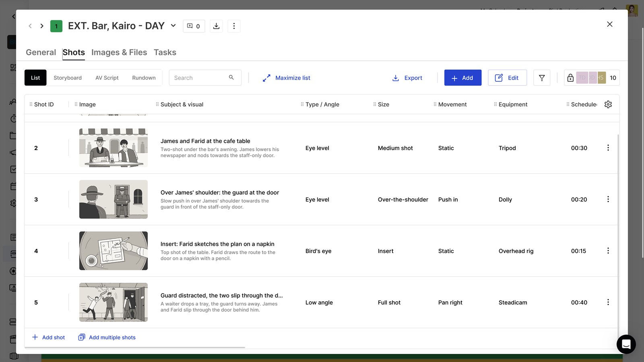
Task: Click the Maximize list link
Action: coord(286,78)
